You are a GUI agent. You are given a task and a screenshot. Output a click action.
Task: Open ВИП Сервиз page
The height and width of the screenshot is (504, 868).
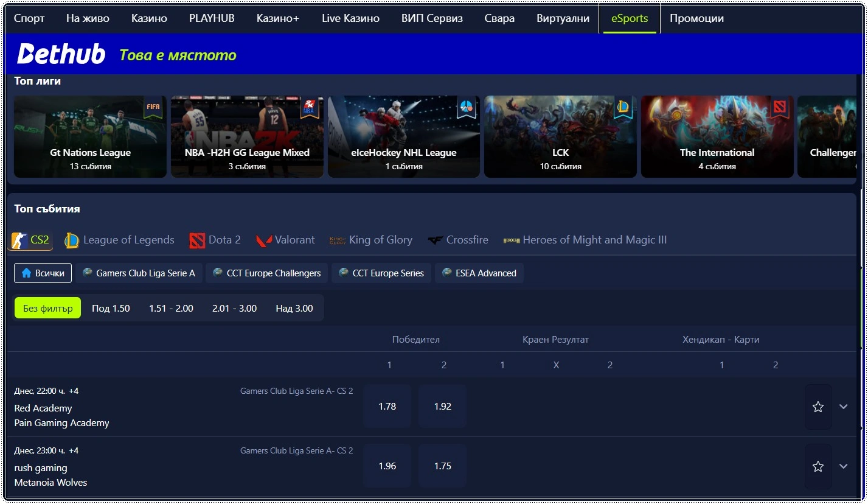[x=432, y=18]
